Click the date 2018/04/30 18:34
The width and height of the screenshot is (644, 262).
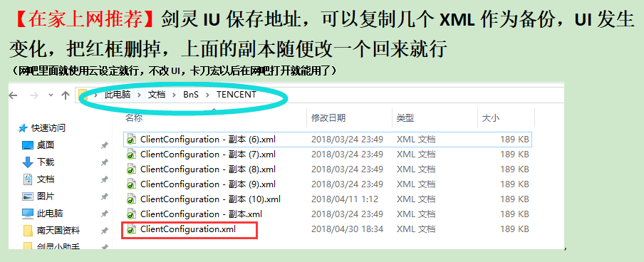[x=347, y=229]
